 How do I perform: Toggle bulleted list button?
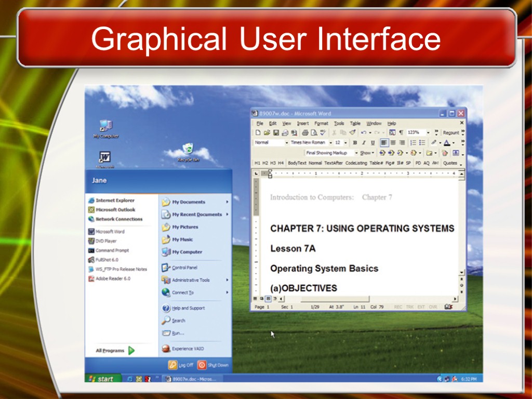[422, 143]
